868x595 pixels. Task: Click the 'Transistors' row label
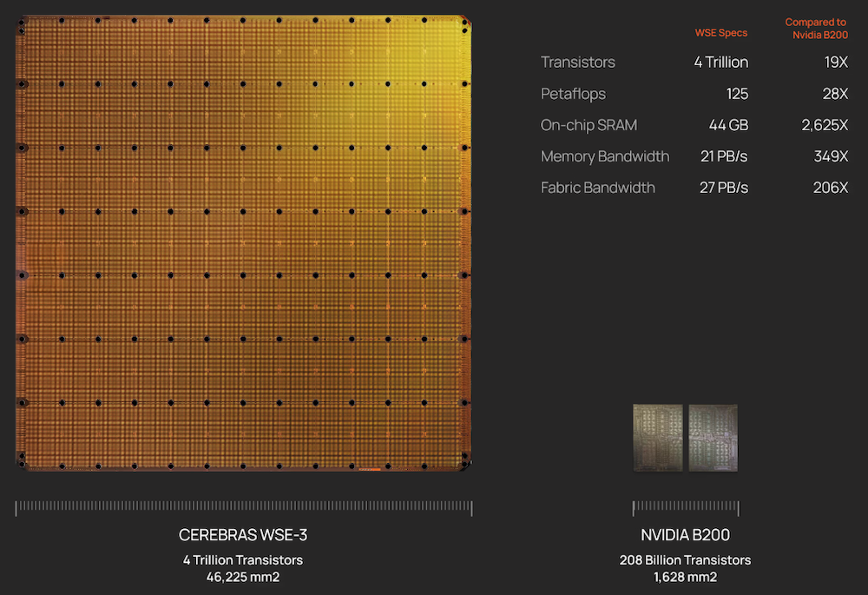pos(577,62)
